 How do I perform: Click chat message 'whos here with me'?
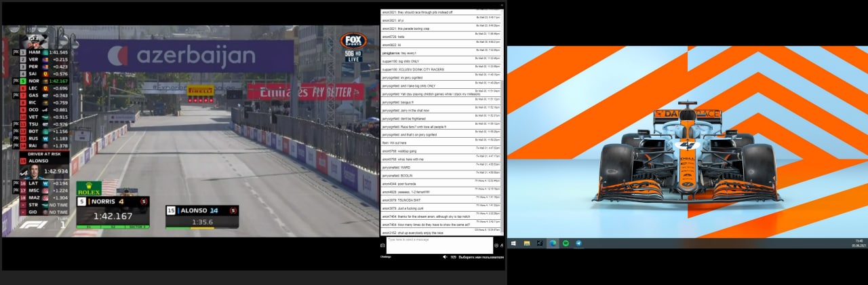tap(411, 159)
